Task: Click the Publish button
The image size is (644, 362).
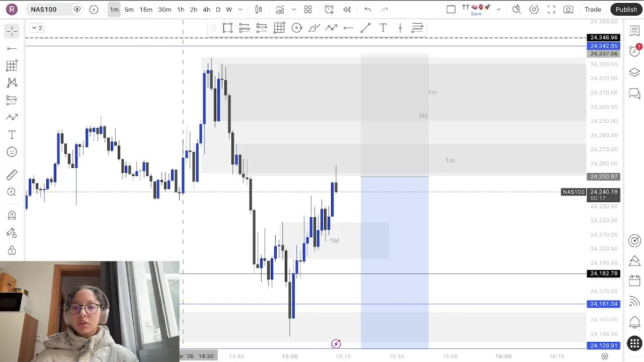Action: [x=626, y=10]
